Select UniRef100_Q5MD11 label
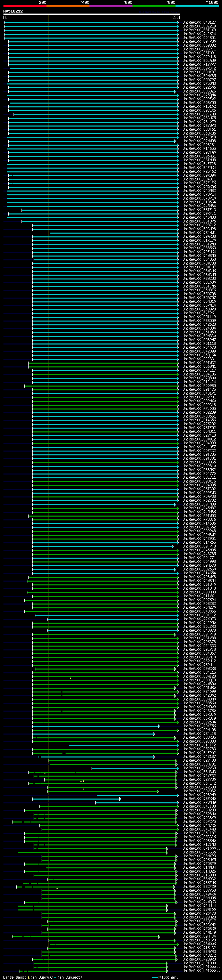The width and height of the screenshot is (222, 980). pos(199,431)
